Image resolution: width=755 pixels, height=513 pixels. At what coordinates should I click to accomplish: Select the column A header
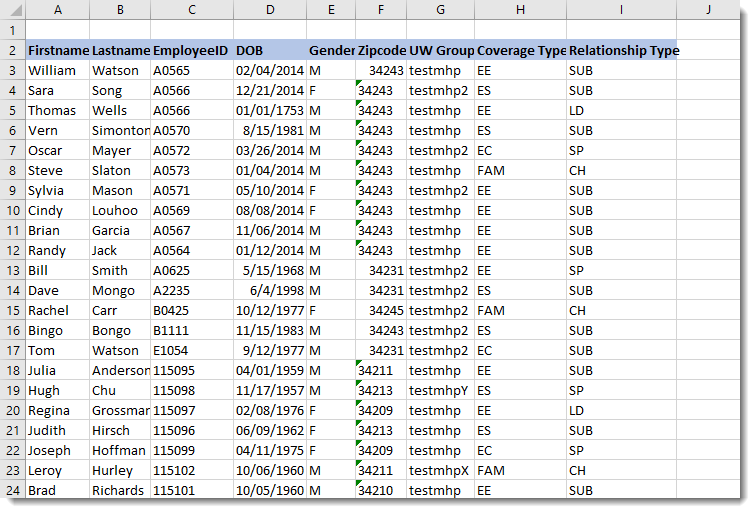coord(57,11)
